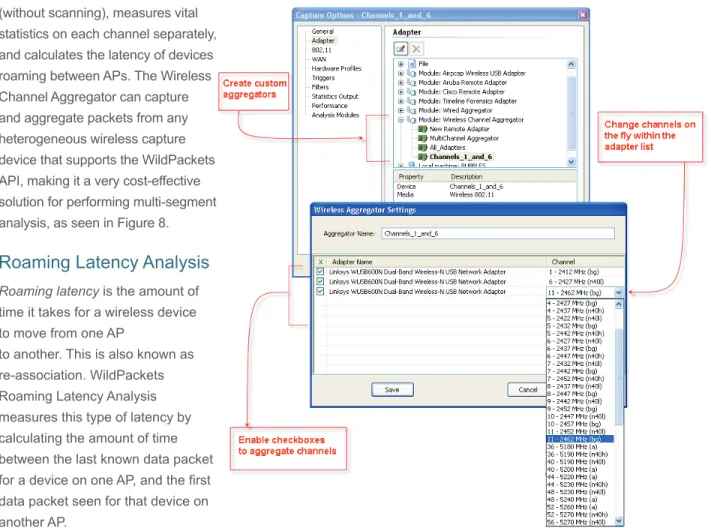Click the adapter tree vertical scrollbar thumb
This screenshot has width=711, height=528.
pos(571,113)
